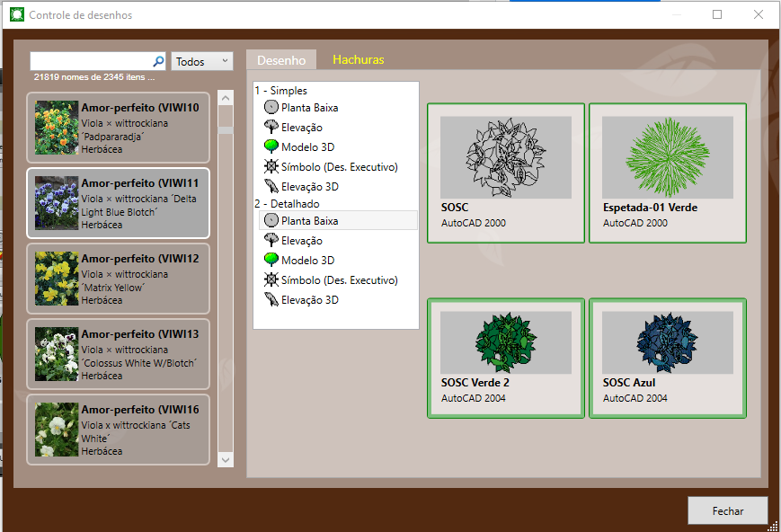Click the 1 - Simples group header
Image resolution: width=781 pixels, height=532 pixels.
pyautogui.click(x=280, y=91)
